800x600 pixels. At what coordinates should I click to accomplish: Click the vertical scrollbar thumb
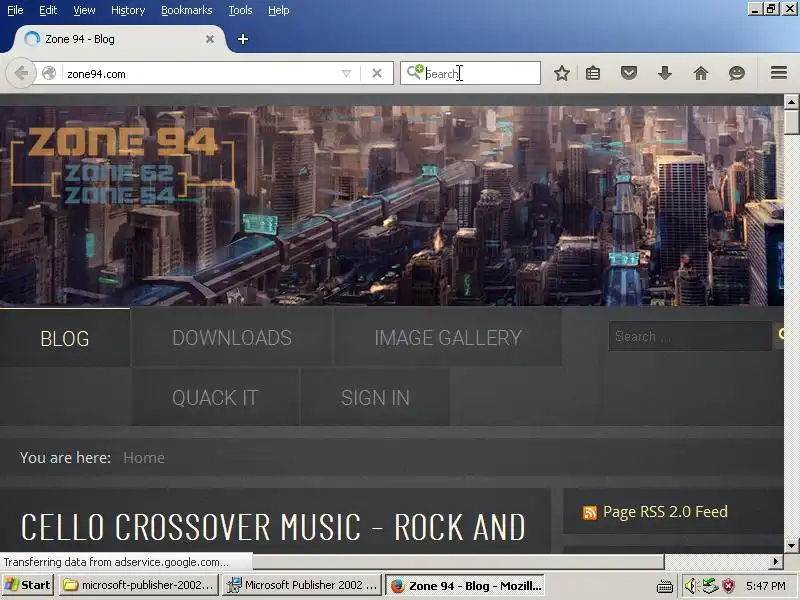(x=791, y=122)
